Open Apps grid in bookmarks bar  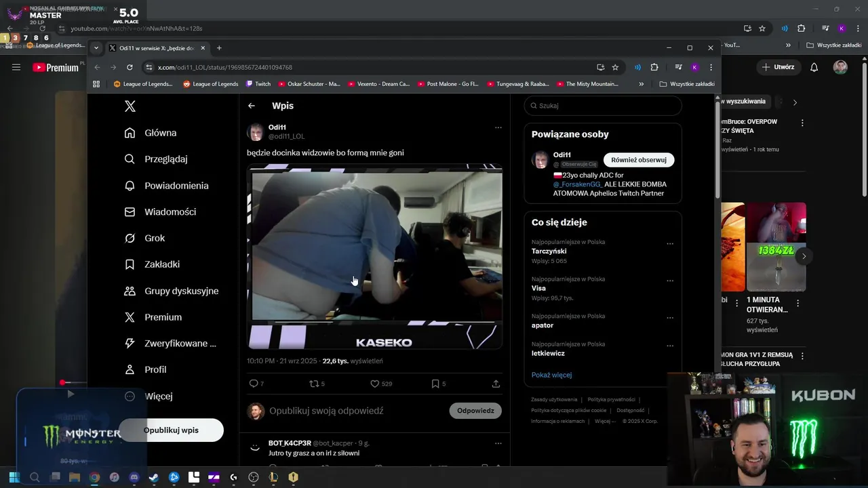point(96,84)
